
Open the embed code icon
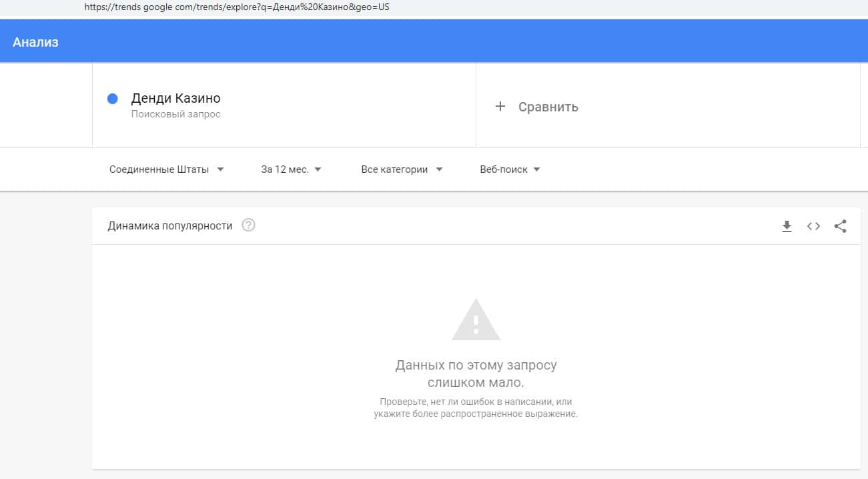coord(813,226)
